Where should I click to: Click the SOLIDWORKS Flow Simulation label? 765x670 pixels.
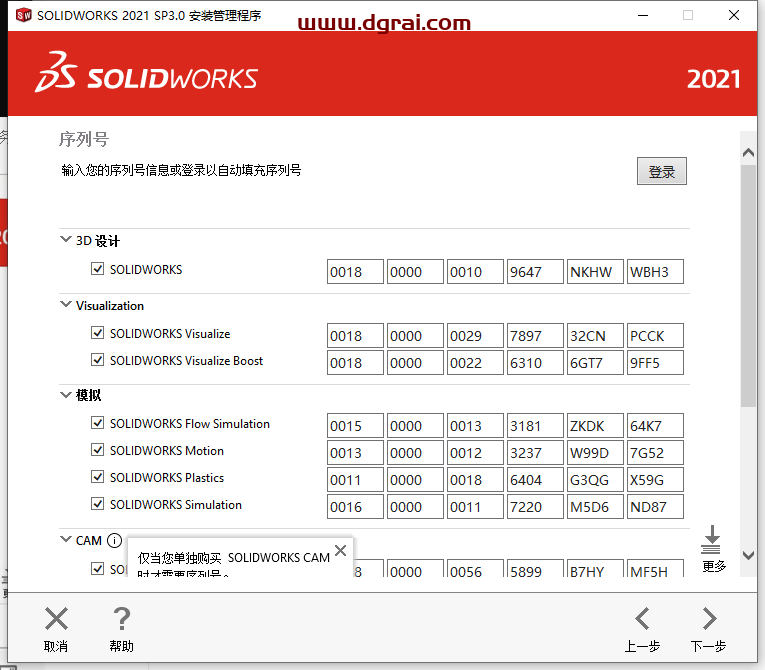tap(190, 424)
